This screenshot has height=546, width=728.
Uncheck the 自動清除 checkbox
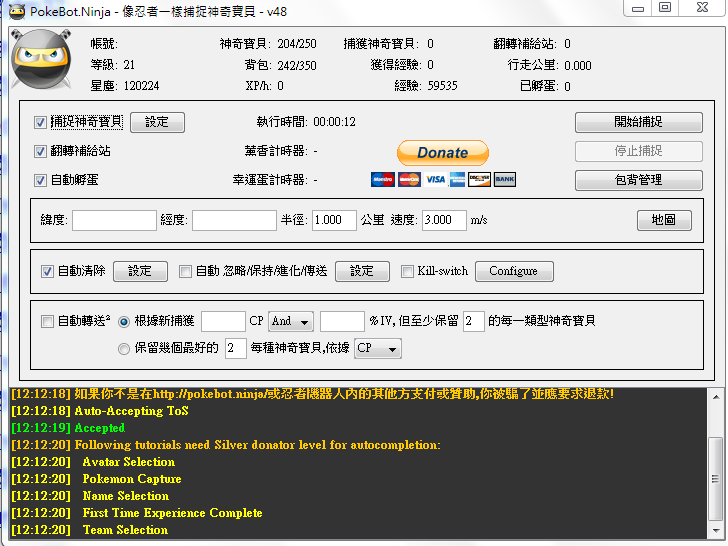(47, 271)
